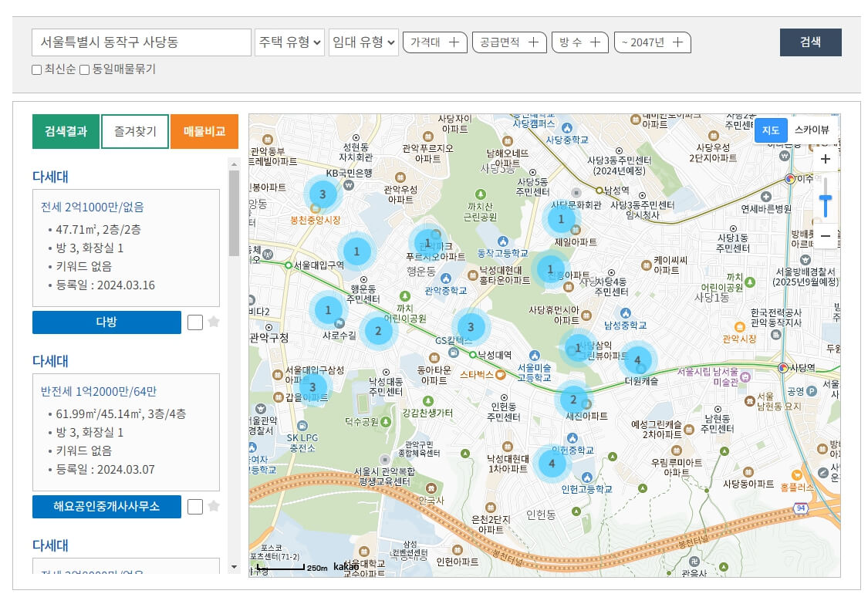Check the compare box beside 해요공인중개사사무소
868x604 pixels.
[195, 507]
